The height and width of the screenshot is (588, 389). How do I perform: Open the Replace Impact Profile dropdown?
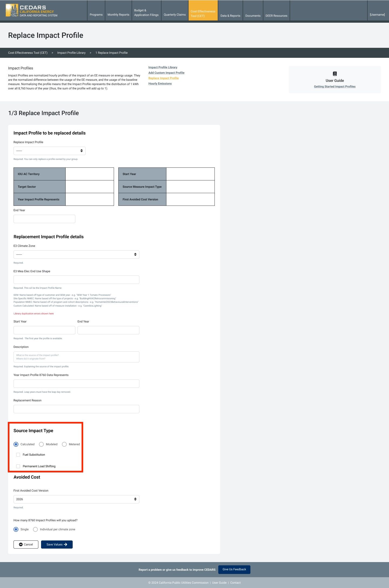(49, 151)
